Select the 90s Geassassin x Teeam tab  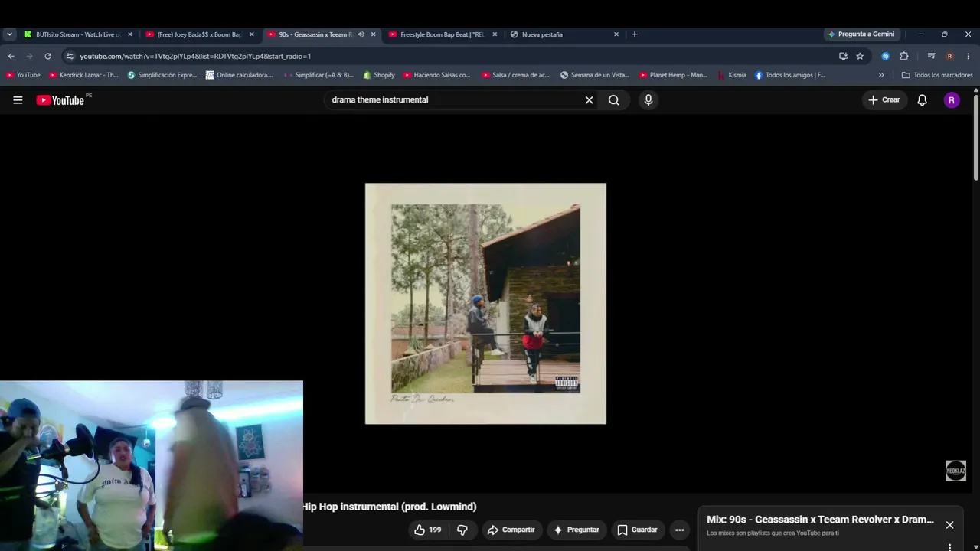(314, 34)
